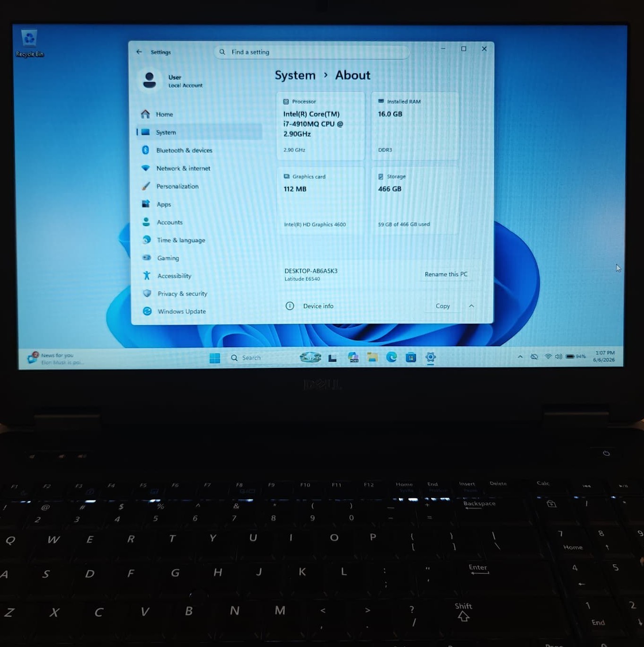
Task: Click the System breadcrumb link
Action: 295,75
